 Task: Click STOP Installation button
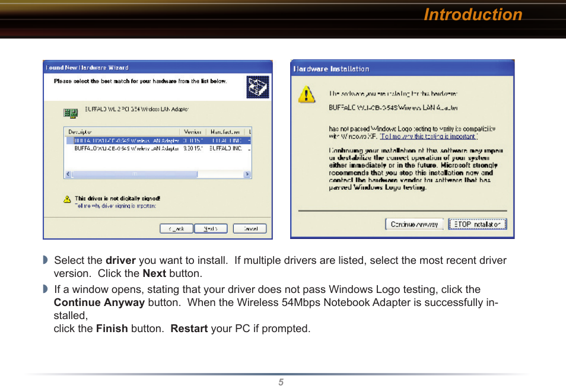pyautogui.click(x=477, y=224)
